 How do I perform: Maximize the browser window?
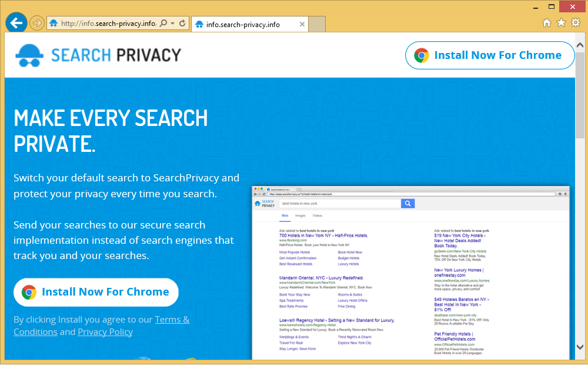pos(552,6)
